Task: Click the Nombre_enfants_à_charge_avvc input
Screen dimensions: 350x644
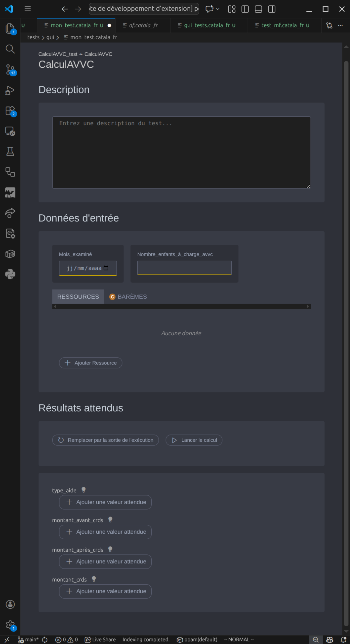Action: click(184, 268)
